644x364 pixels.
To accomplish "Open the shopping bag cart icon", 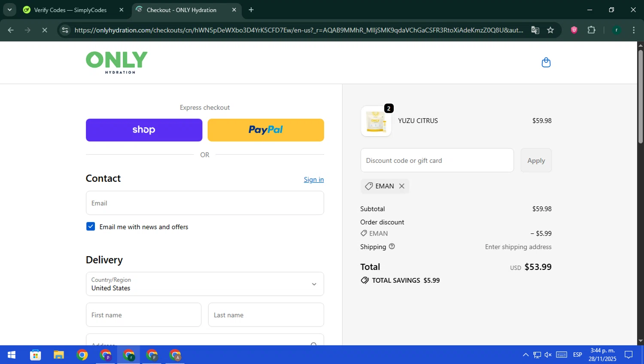I will (546, 62).
